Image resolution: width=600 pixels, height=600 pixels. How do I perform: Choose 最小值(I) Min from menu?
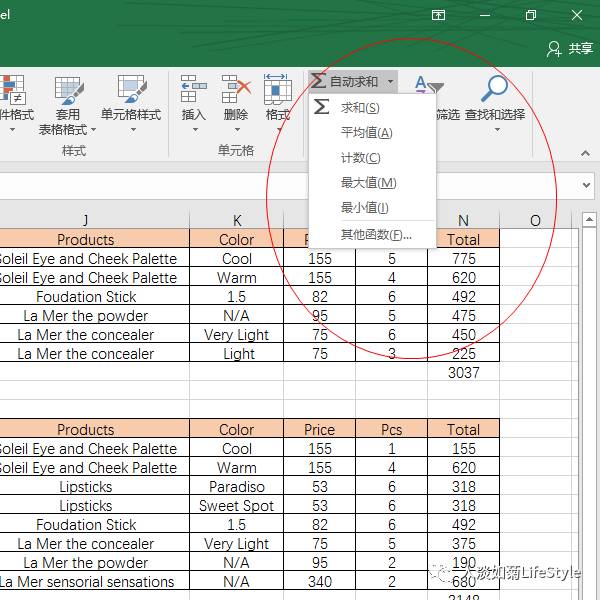tap(372, 207)
